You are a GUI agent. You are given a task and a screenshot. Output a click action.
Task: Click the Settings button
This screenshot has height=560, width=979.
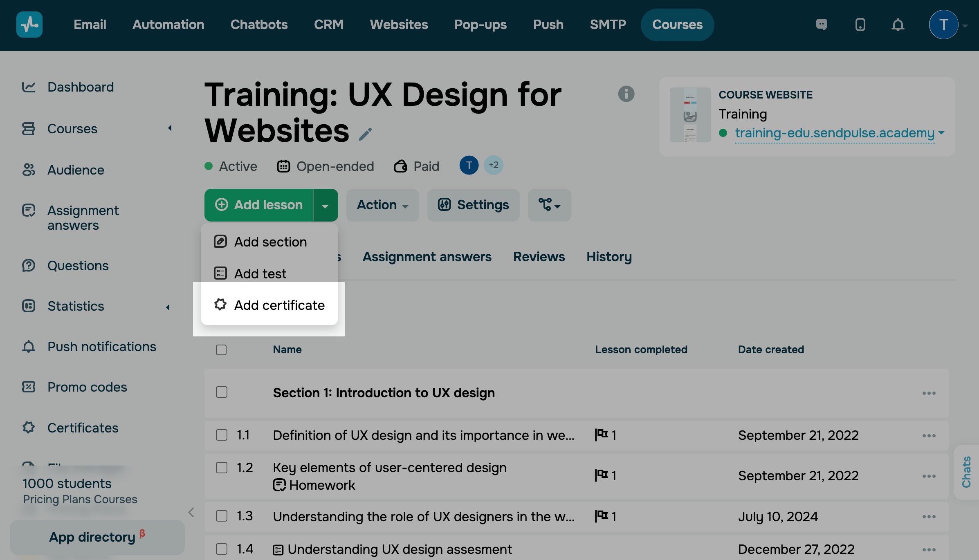tap(473, 205)
